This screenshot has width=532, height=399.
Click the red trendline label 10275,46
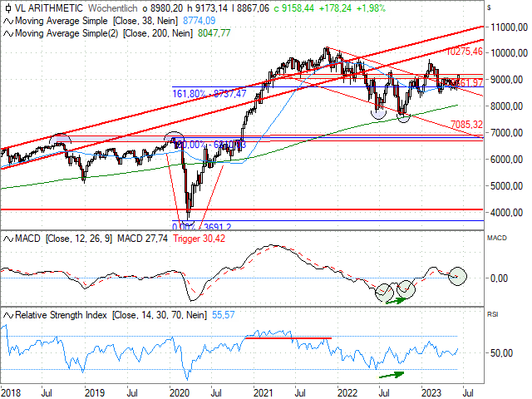coord(465,52)
